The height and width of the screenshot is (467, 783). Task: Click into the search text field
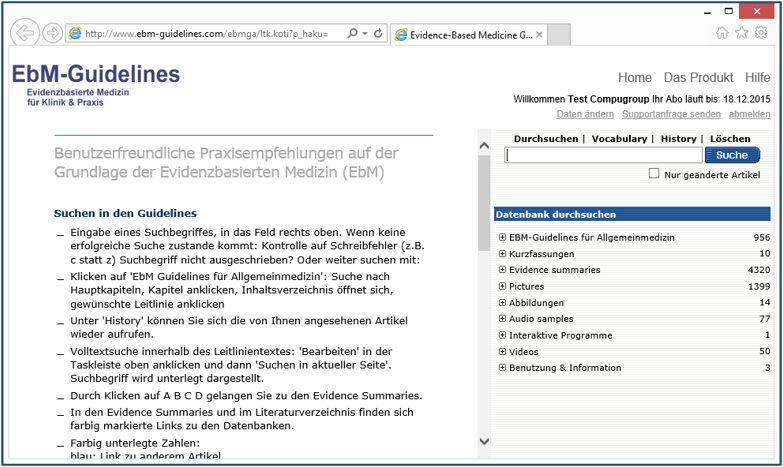[x=603, y=155]
